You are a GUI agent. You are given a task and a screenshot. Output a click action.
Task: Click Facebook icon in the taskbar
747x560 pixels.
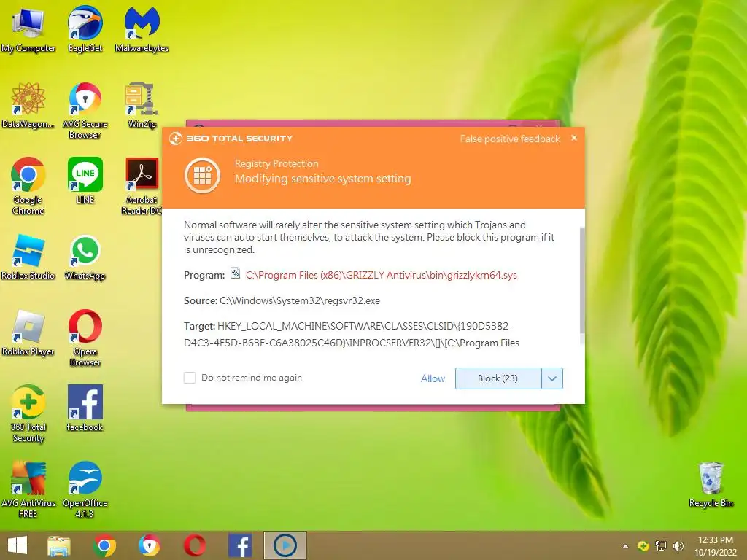(x=240, y=545)
